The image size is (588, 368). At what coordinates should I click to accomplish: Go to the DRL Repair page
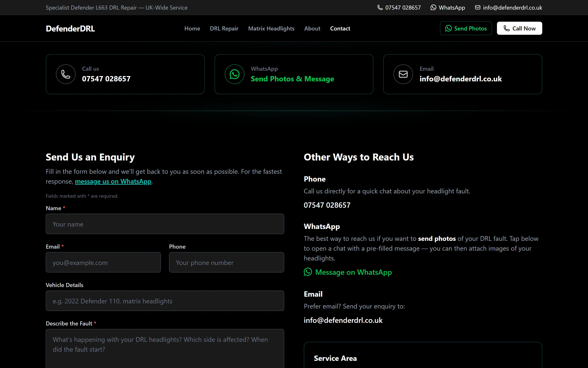[x=224, y=28]
